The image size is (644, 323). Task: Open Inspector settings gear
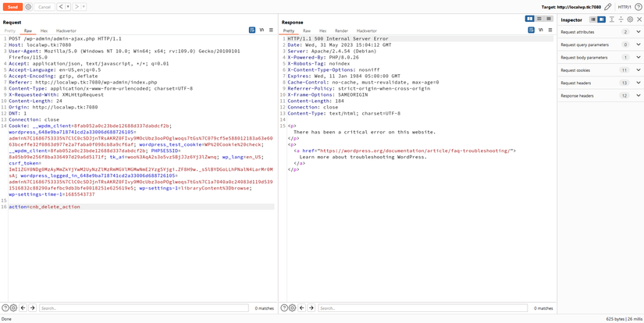coord(630,20)
